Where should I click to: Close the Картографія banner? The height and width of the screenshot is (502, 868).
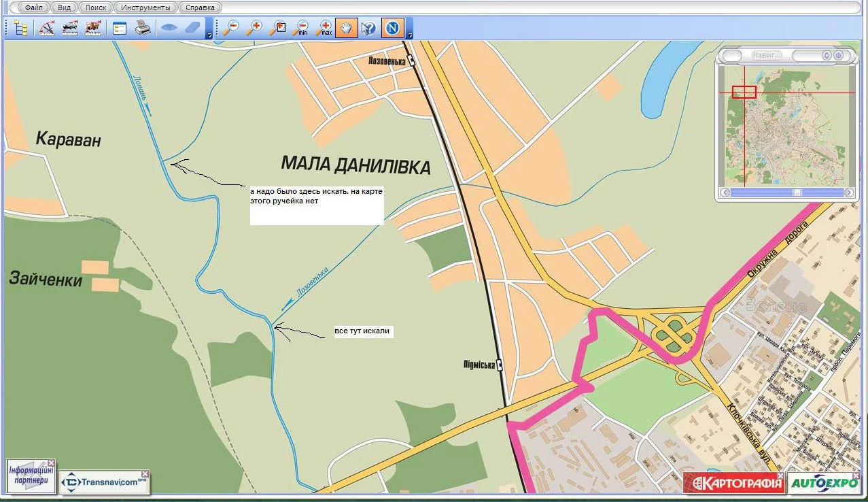click(782, 476)
